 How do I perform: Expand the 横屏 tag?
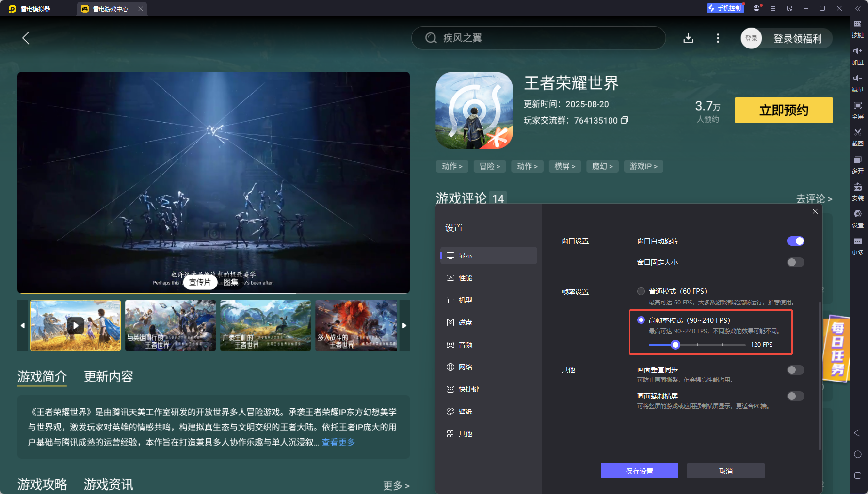coord(565,166)
